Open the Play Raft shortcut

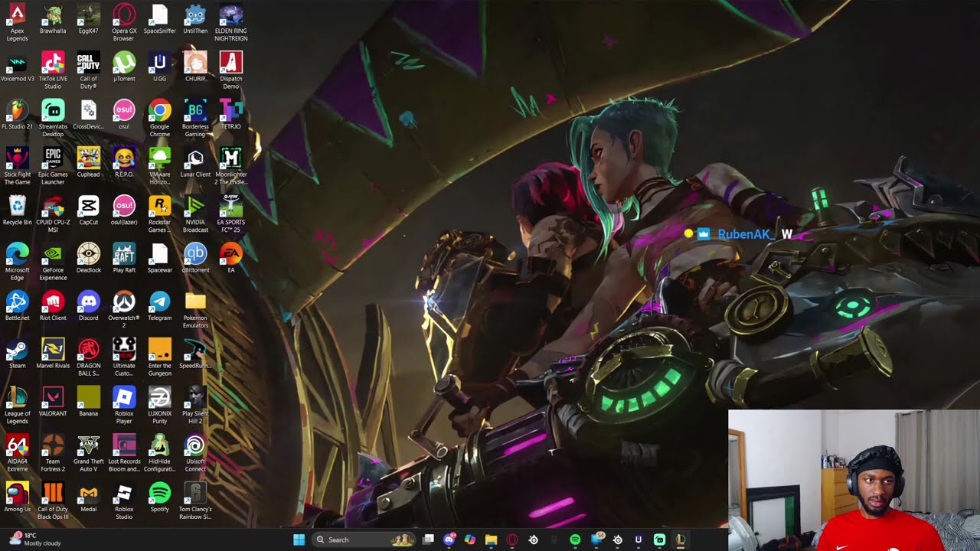point(124,259)
